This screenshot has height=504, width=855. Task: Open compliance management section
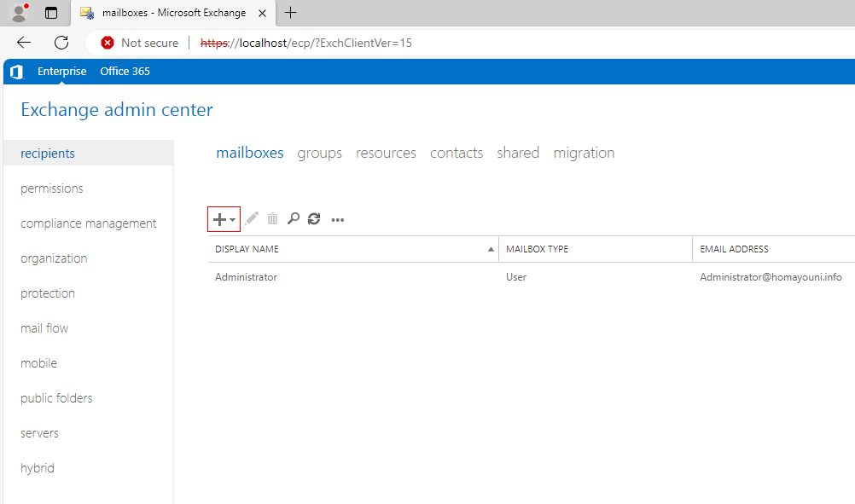tap(89, 223)
